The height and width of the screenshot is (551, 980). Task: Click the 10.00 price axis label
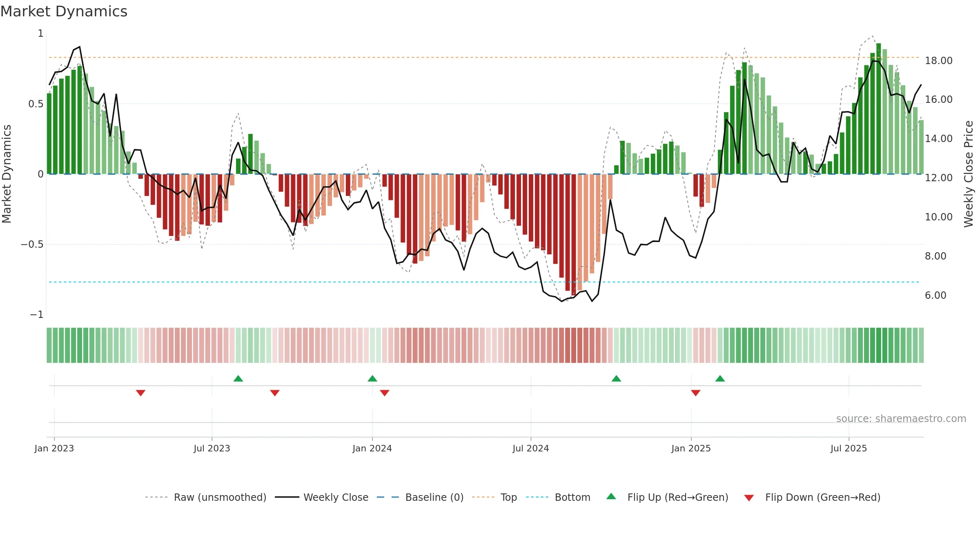[939, 217]
